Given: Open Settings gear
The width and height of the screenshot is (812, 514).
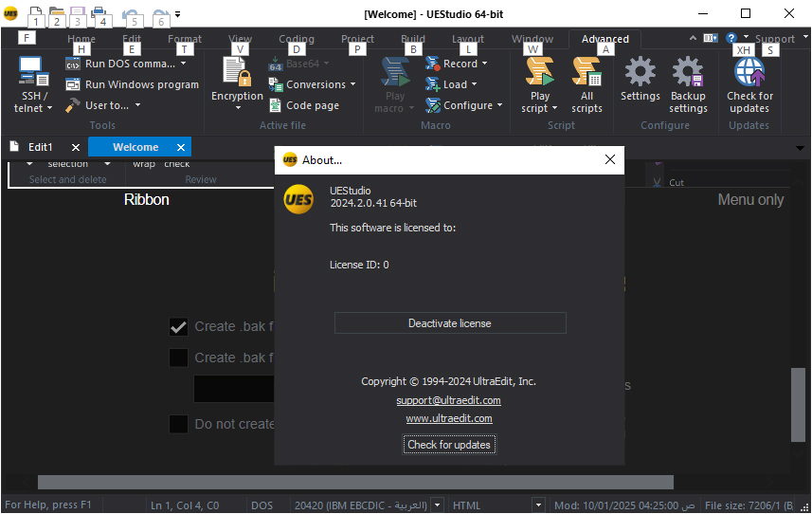Looking at the screenshot, I should click(x=641, y=80).
